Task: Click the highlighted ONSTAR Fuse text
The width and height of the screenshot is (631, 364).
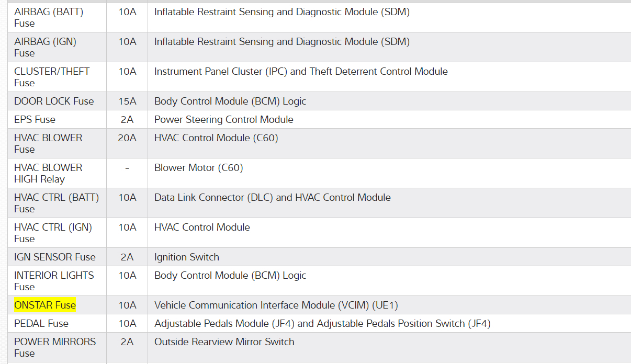Action: click(45, 305)
